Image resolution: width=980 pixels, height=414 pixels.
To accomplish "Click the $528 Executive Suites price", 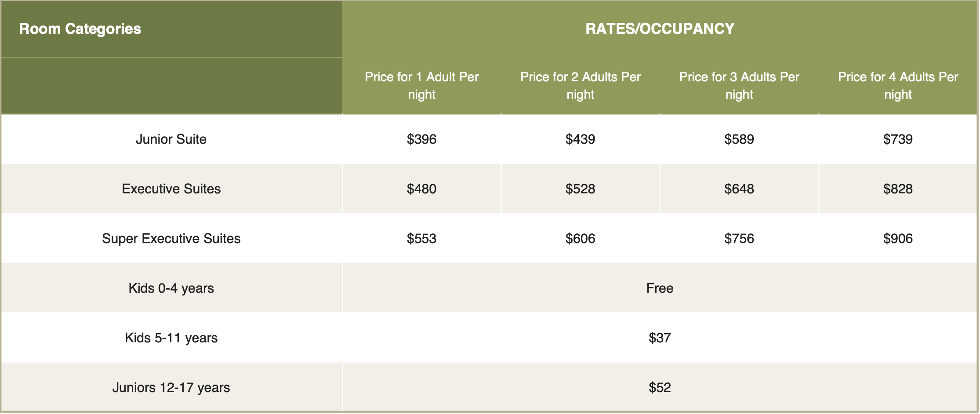I will tap(581, 189).
